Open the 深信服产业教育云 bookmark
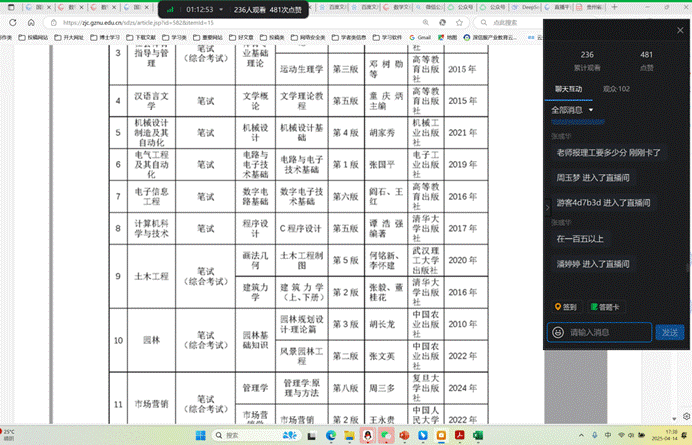Screen dimensions: 692x445 (x=490, y=38)
